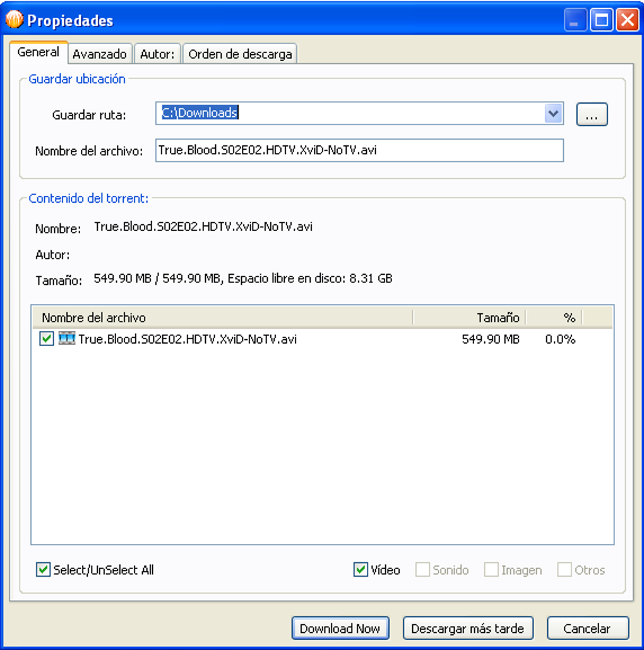Toggle the Otros filter checkbox
The height and width of the screenshot is (650, 644).
tap(564, 570)
